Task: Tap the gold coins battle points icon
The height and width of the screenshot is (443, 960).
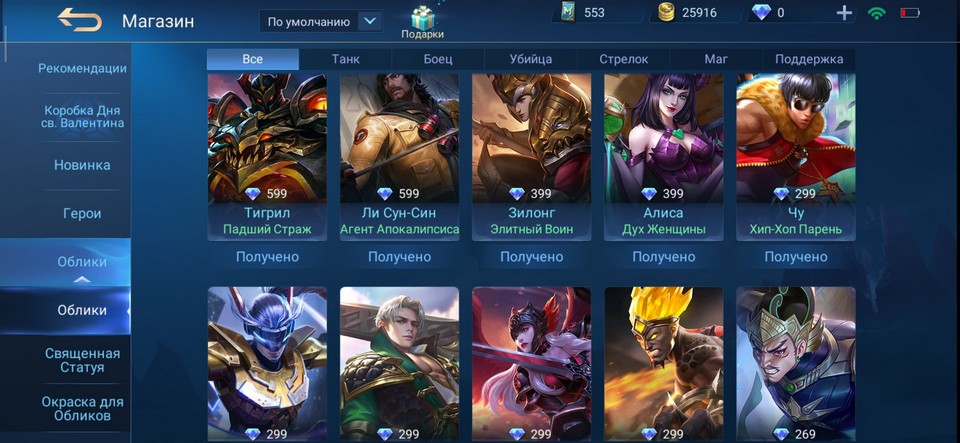Action: point(666,12)
